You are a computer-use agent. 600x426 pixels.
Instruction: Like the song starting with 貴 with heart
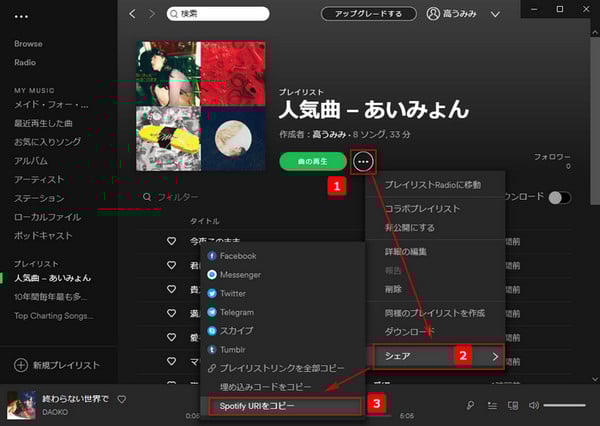(171, 289)
